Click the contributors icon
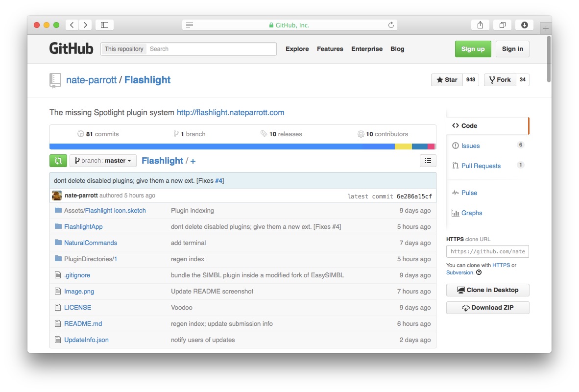Viewport: 579px width, 392px height. (x=361, y=134)
